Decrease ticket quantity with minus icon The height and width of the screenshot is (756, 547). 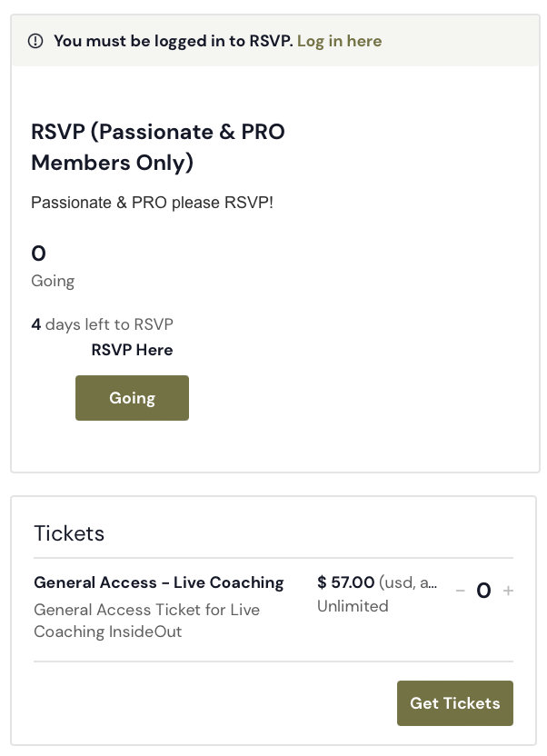click(x=461, y=590)
